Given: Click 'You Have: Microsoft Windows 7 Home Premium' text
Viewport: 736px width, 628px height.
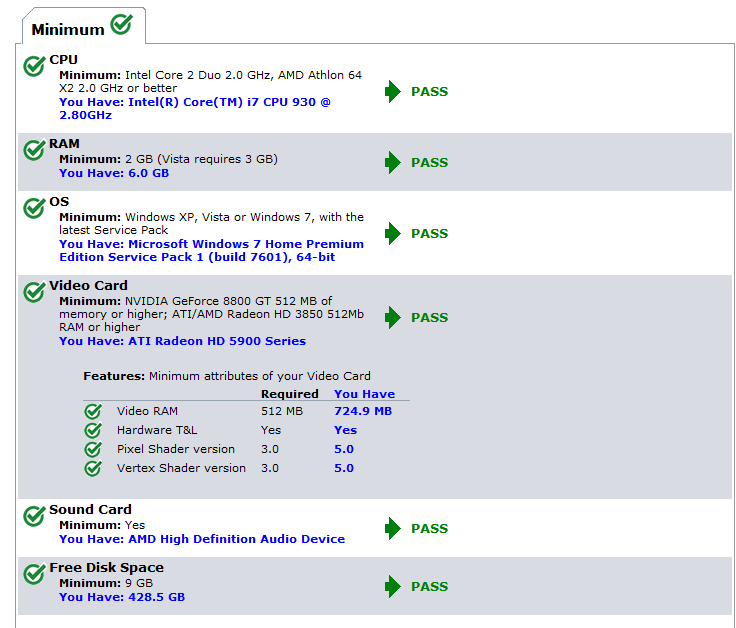Looking at the screenshot, I should 211,251.
